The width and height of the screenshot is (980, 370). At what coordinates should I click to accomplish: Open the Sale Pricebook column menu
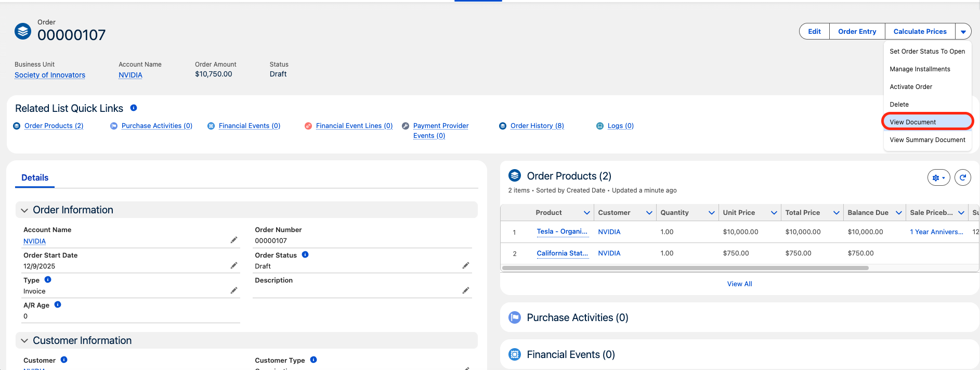click(961, 212)
